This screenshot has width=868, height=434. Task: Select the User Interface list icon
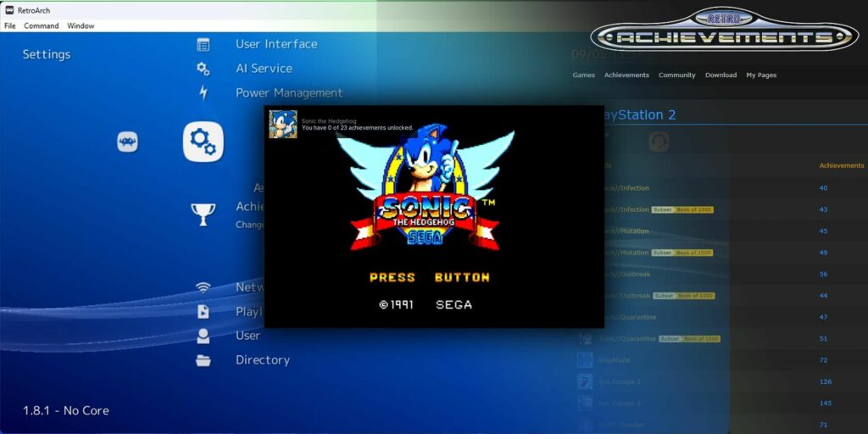coord(203,44)
